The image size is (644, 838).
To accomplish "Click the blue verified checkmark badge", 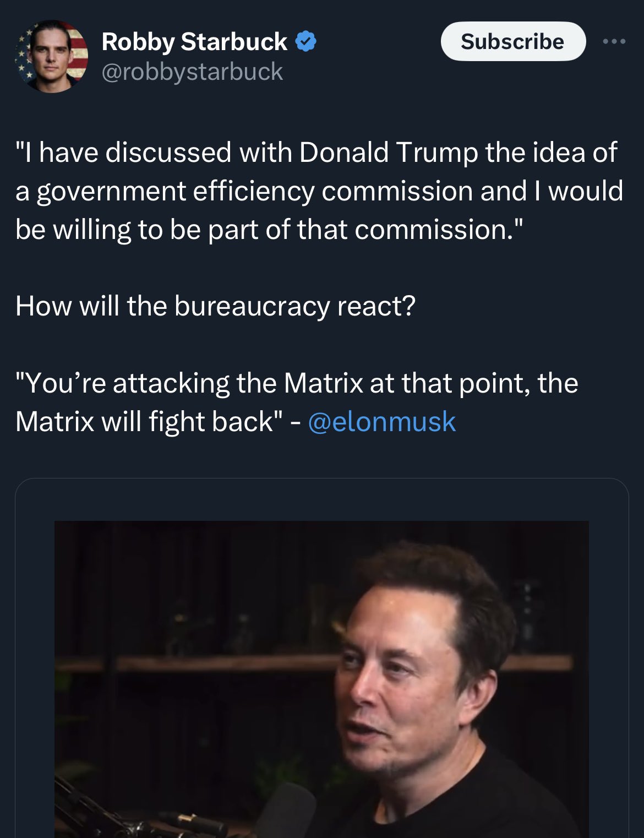I will point(306,42).
